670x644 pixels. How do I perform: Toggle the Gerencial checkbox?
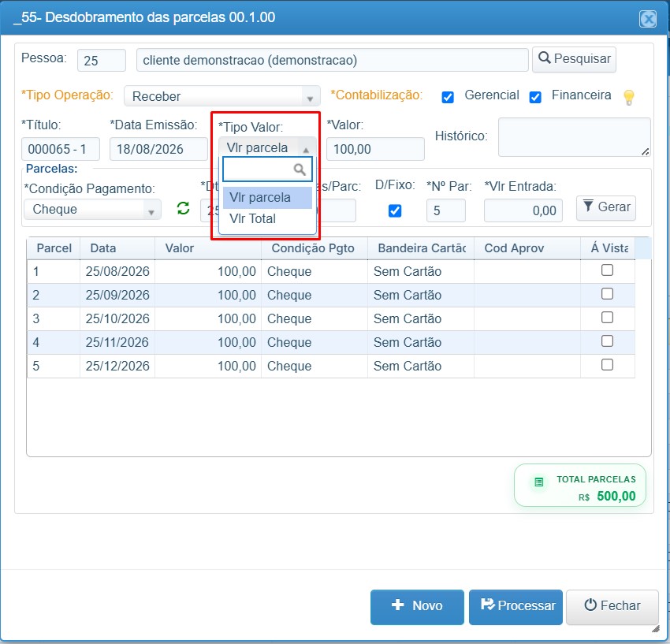coord(448,98)
